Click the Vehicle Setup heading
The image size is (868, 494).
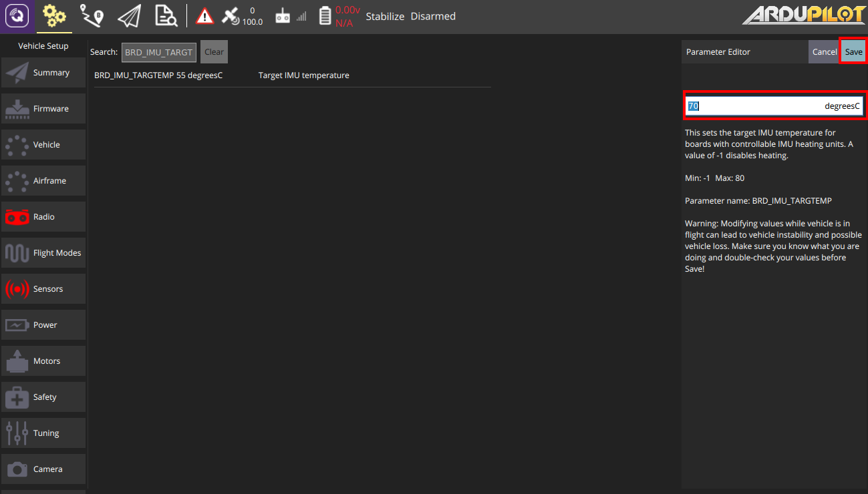tap(43, 46)
